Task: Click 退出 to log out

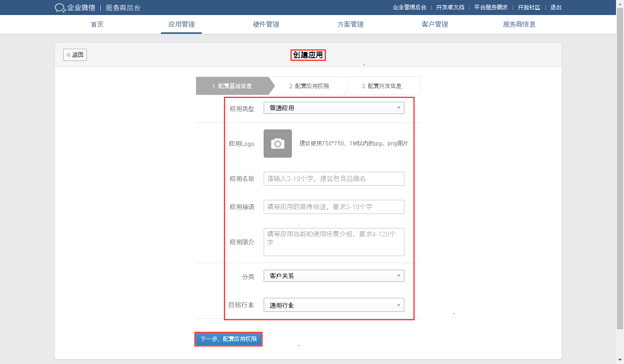Action: click(x=556, y=8)
